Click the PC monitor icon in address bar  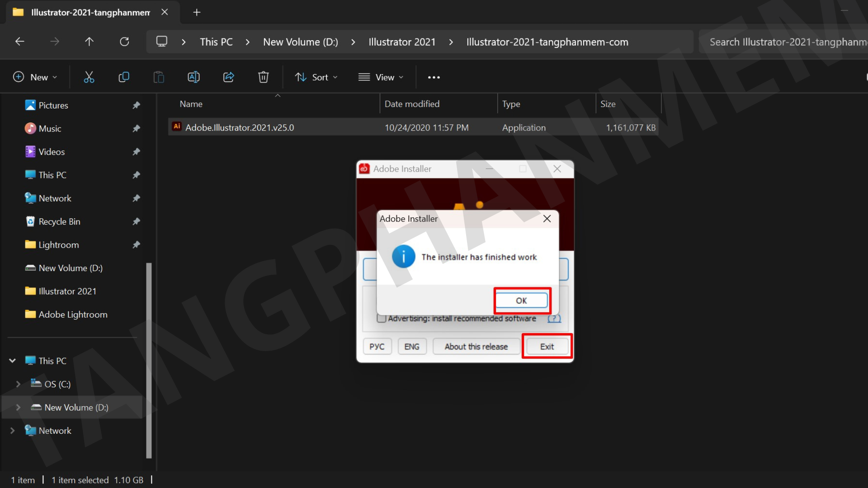point(161,42)
